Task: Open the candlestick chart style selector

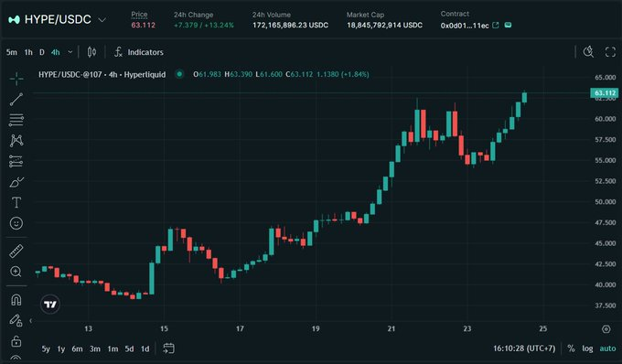Action: (91, 52)
